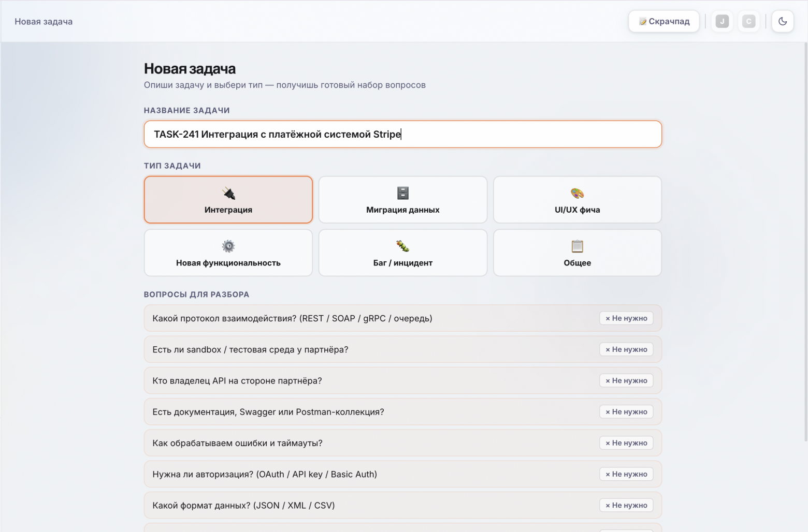Select Интеграция task type
808x532 pixels.
[228, 200]
